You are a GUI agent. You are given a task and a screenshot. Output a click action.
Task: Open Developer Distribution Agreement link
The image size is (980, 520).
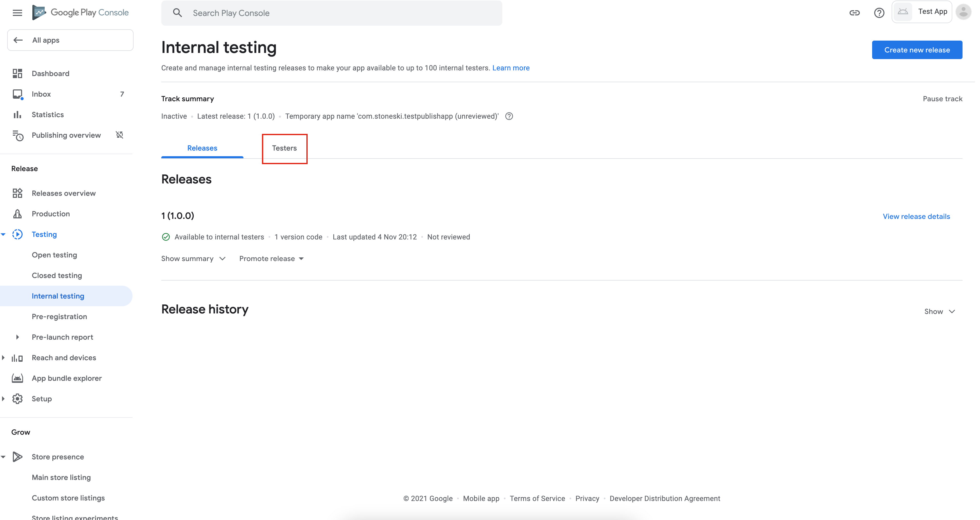(665, 498)
